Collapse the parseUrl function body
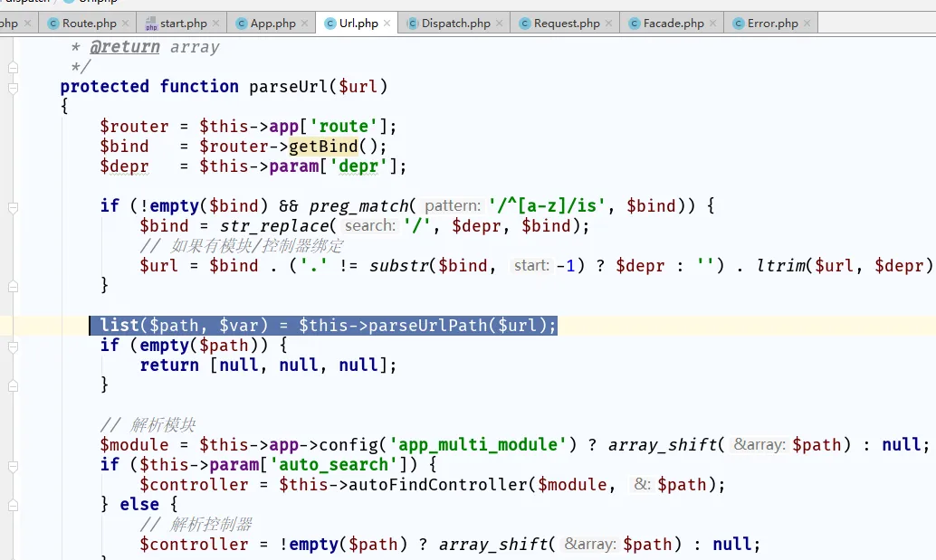Image resolution: width=936 pixels, height=560 pixels. 13,88
